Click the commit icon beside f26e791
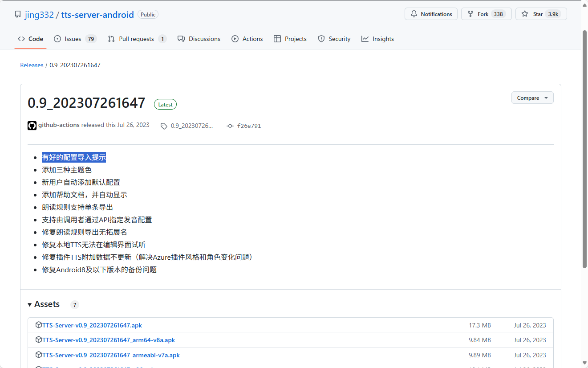The image size is (588, 368). pyautogui.click(x=230, y=126)
